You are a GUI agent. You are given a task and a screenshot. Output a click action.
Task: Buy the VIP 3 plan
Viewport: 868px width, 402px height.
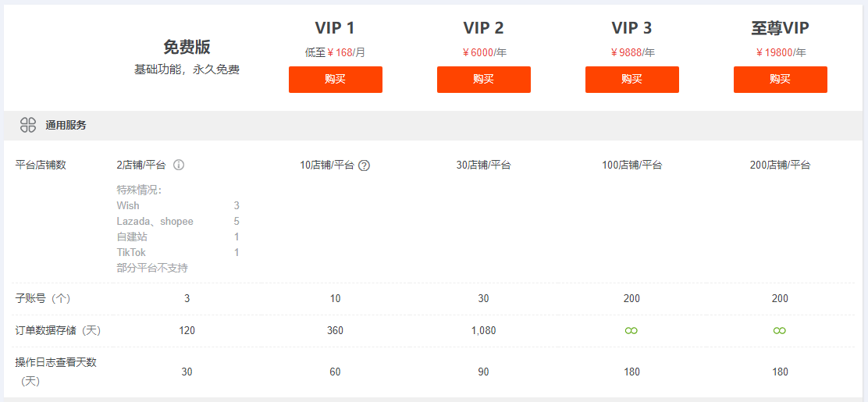pos(631,80)
